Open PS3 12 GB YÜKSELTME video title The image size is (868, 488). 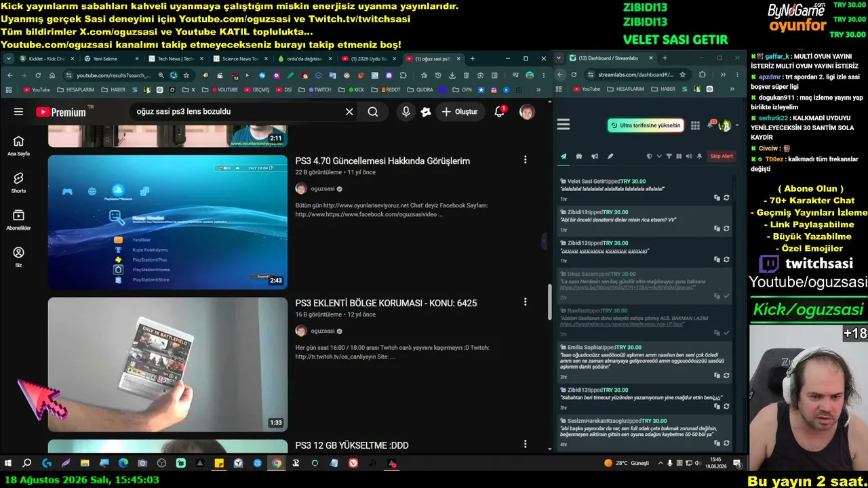[352, 445]
